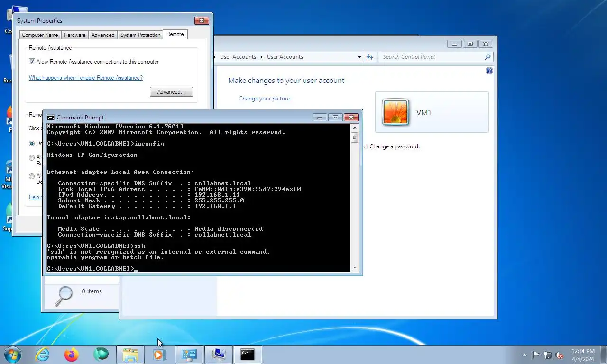Click the Command Prompt taskbar button
This screenshot has width=607, height=364.
pos(248,355)
